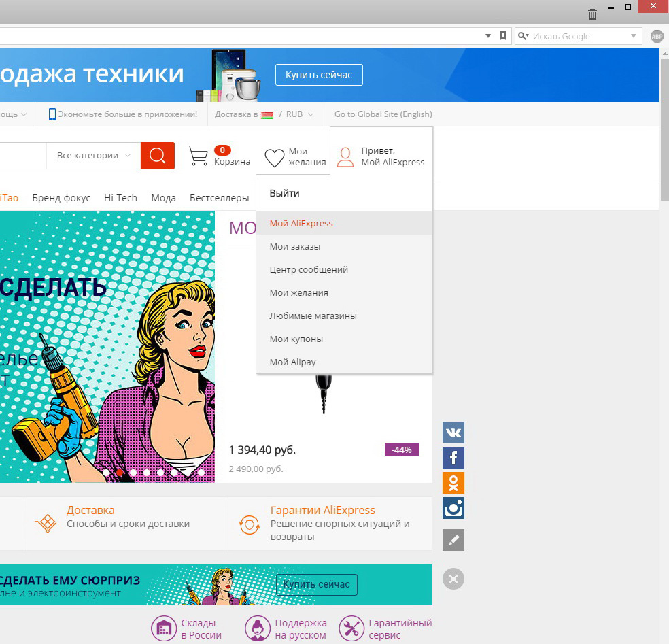Go to the Бестселлеры section
This screenshot has width=669, height=644.
pos(220,198)
